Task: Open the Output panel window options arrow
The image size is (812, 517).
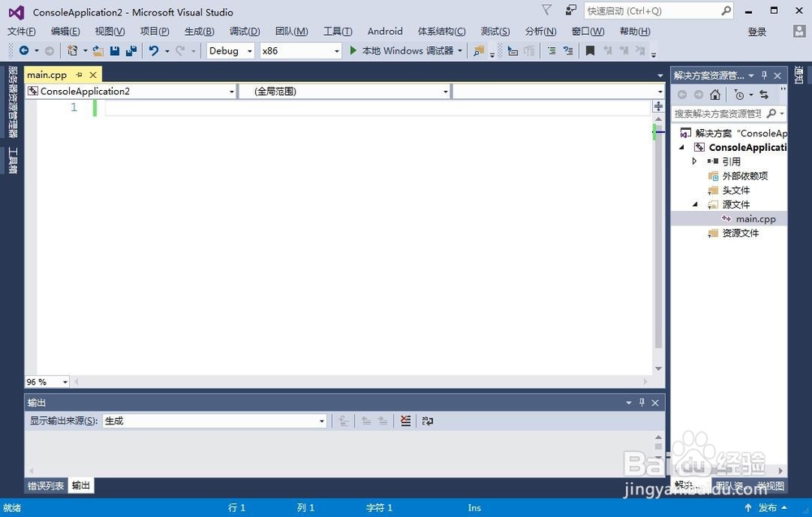Action: (628, 402)
